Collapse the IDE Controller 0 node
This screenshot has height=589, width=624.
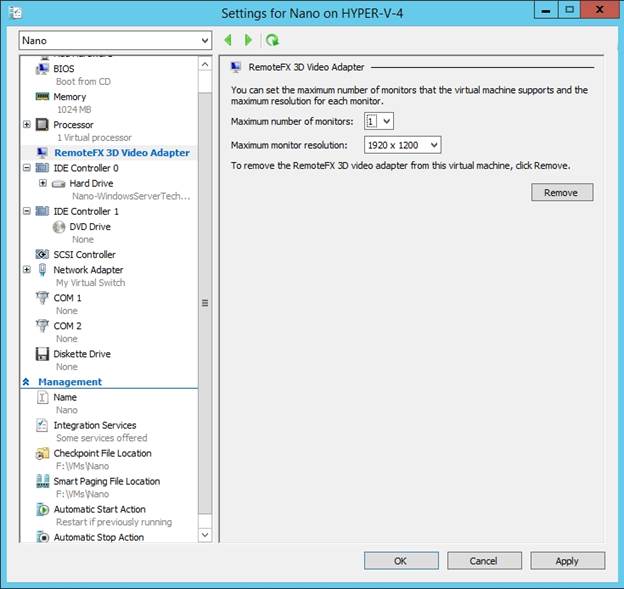point(27,169)
